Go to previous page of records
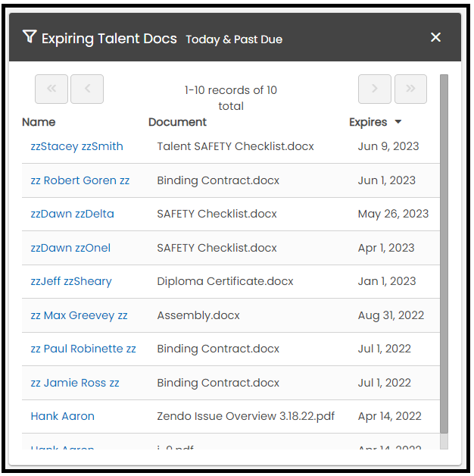 [87, 89]
